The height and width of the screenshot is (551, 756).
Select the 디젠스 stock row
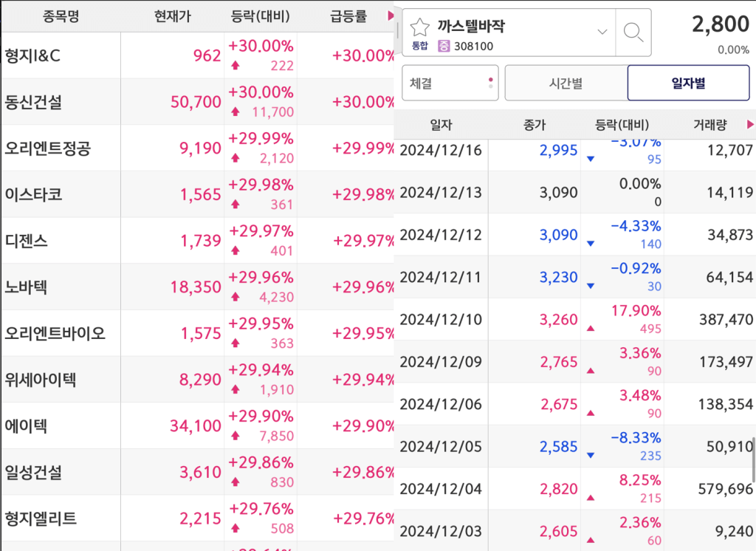[198, 241]
